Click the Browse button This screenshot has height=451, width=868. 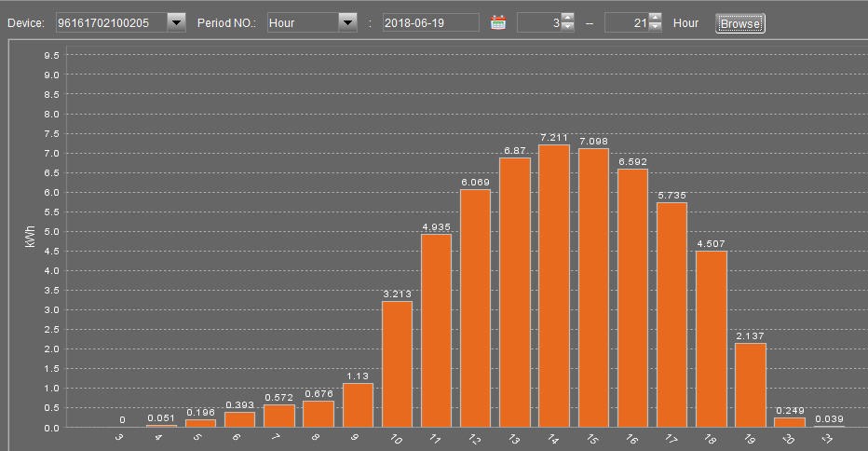[x=739, y=23]
